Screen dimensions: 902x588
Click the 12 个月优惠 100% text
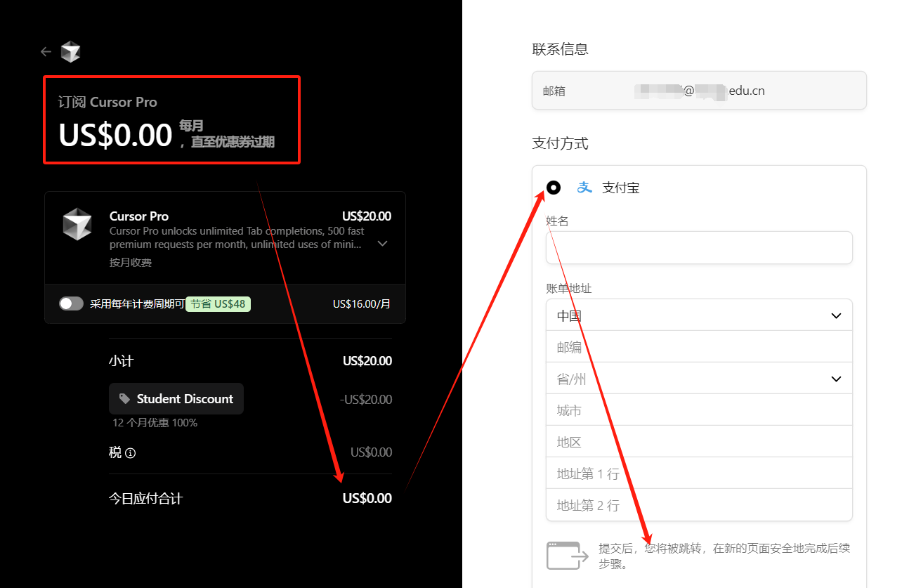155,423
